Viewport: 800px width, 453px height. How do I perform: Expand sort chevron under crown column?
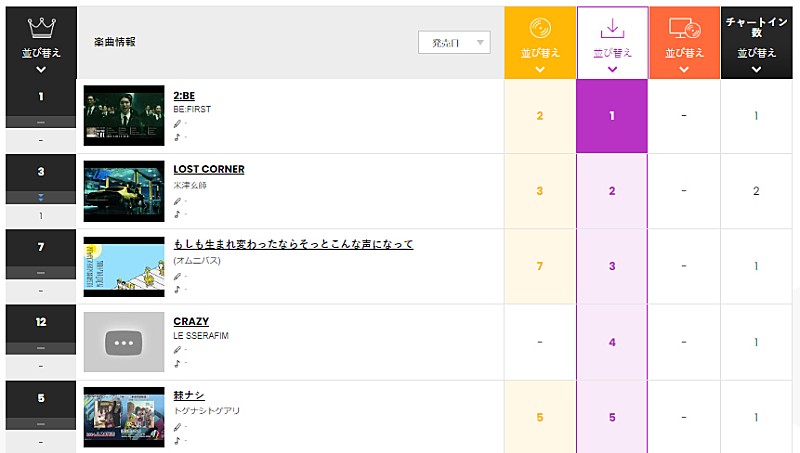[x=41, y=70]
